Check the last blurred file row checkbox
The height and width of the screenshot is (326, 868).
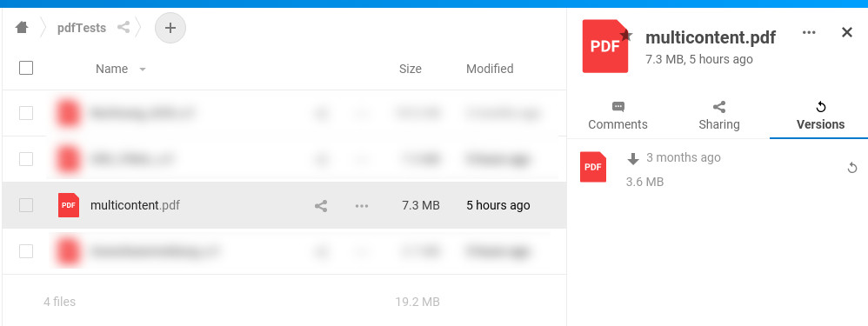point(26,251)
